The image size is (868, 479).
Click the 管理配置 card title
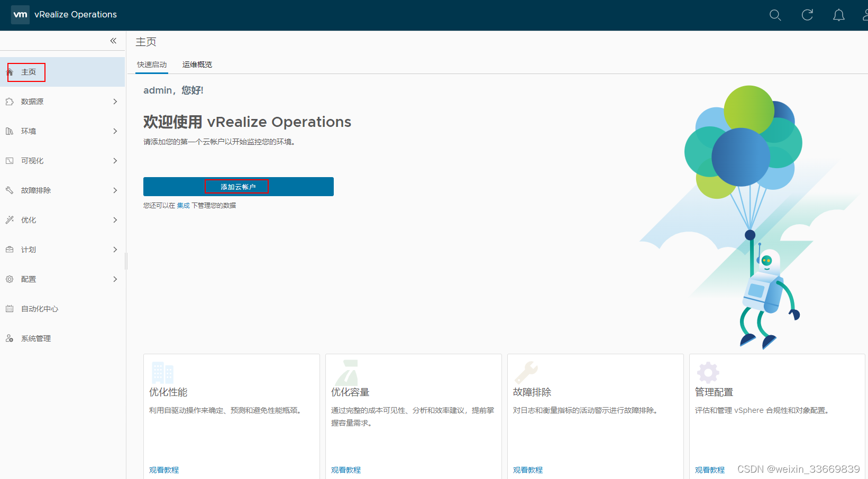point(714,392)
